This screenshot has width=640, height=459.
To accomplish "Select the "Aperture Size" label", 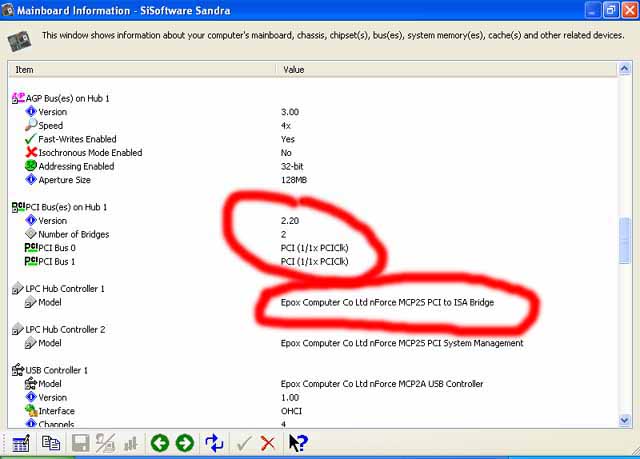I will click(x=64, y=180).
